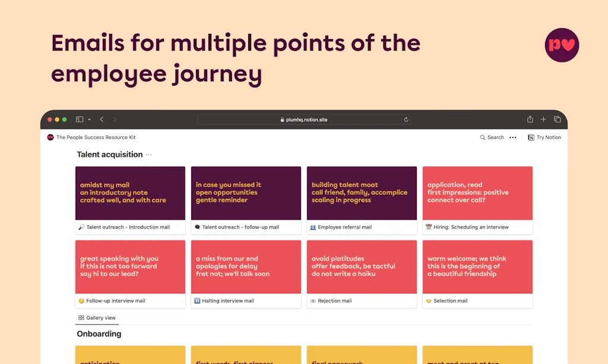Open the options menu beside Talent acquisition heading
608x364 pixels.
[x=147, y=154]
